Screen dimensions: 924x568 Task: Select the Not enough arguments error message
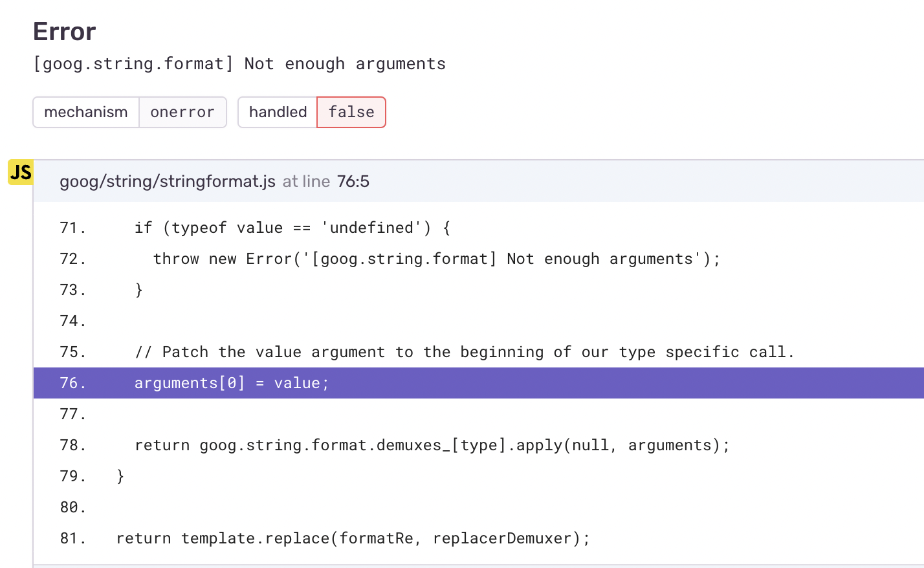coord(239,63)
